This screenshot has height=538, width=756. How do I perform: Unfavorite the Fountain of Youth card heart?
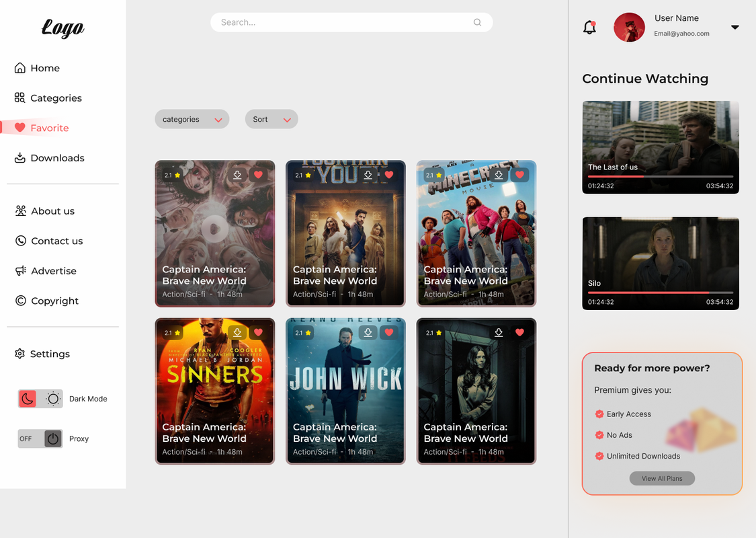(388, 175)
